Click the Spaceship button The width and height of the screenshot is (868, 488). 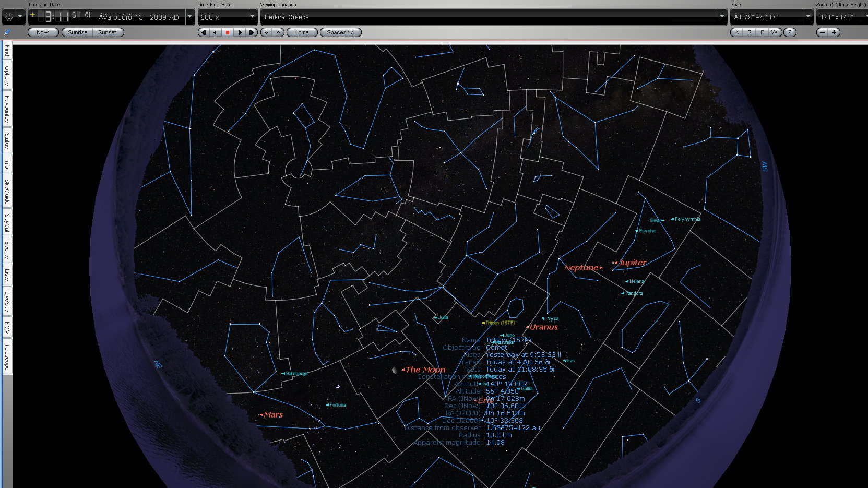340,32
